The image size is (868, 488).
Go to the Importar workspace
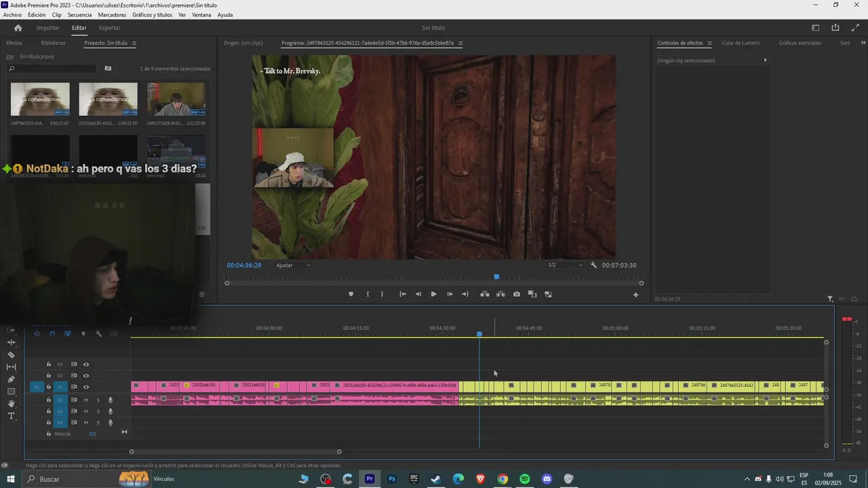coord(48,28)
